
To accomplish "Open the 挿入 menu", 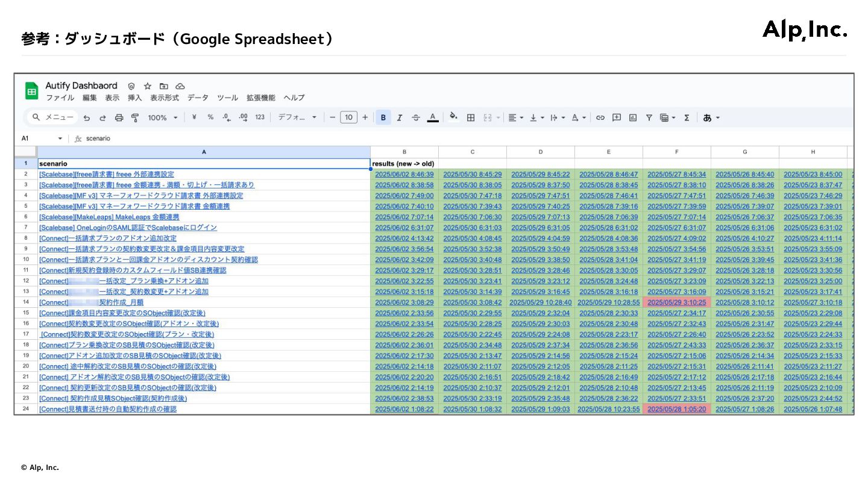I will tap(134, 98).
